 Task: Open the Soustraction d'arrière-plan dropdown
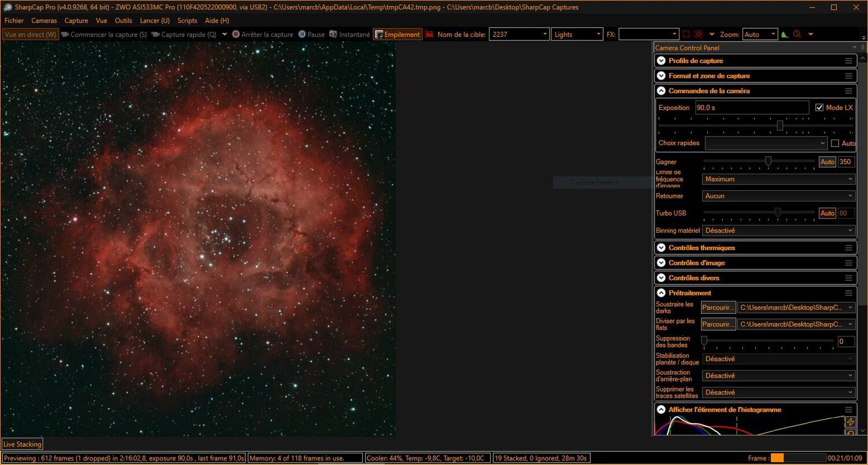point(778,376)
